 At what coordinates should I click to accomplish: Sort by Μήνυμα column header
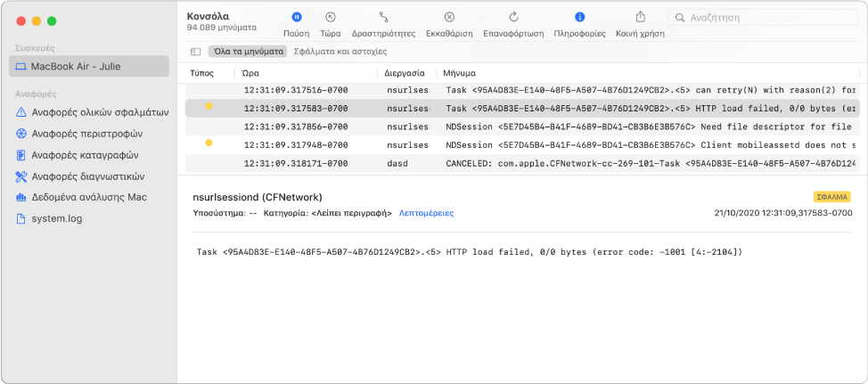pos(459,73)
